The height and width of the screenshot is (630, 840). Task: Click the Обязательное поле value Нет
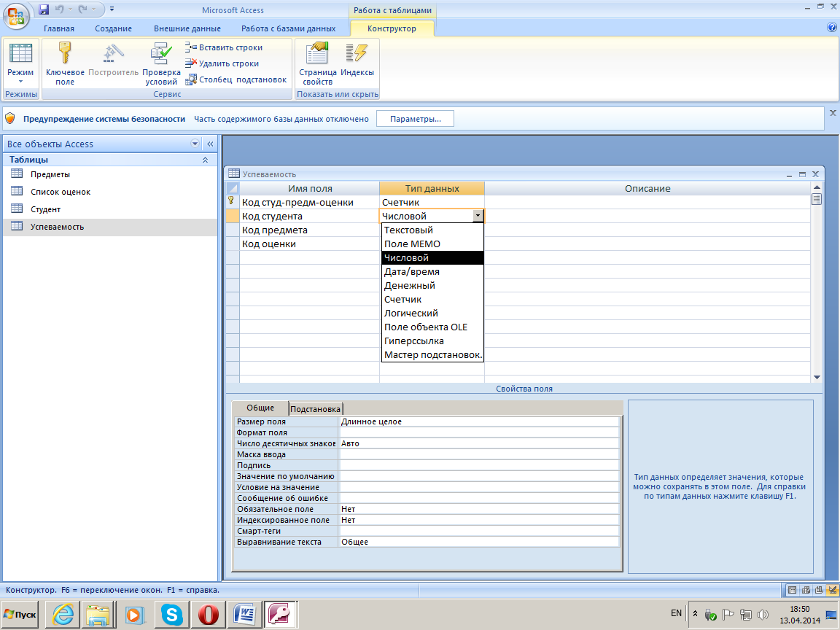pos(479,509)
